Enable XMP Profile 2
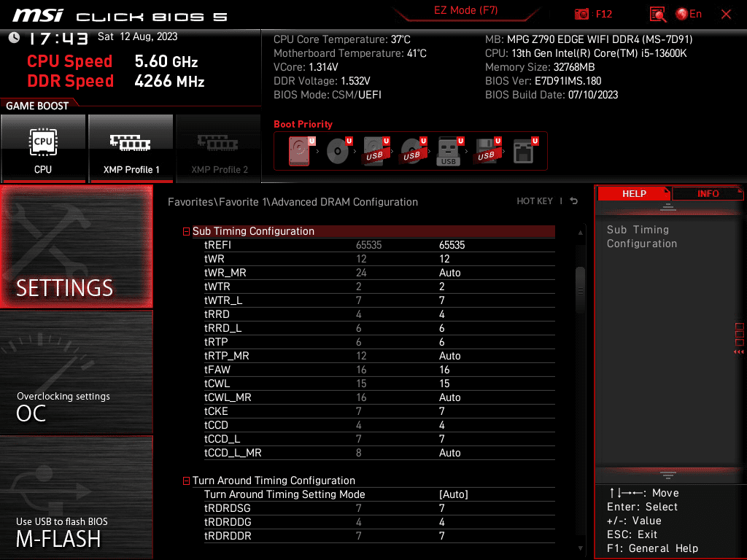The height and width of the screenshot is (560, 747). click(219, 148)
